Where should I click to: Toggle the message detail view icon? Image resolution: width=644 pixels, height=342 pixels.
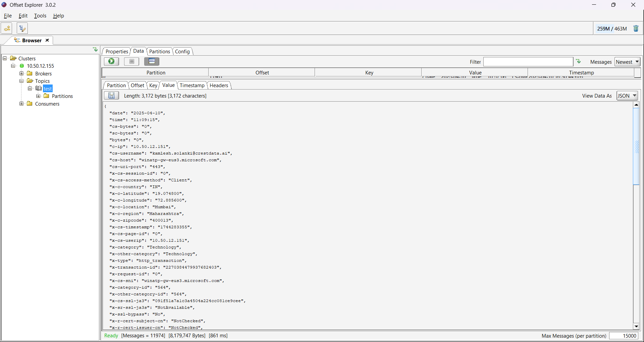(152, 61)
